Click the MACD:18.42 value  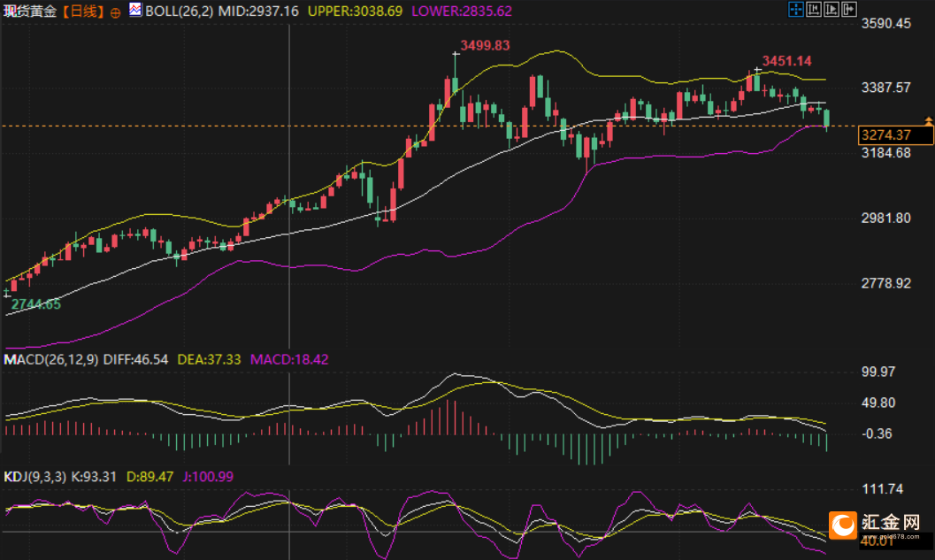pos(289,359)
